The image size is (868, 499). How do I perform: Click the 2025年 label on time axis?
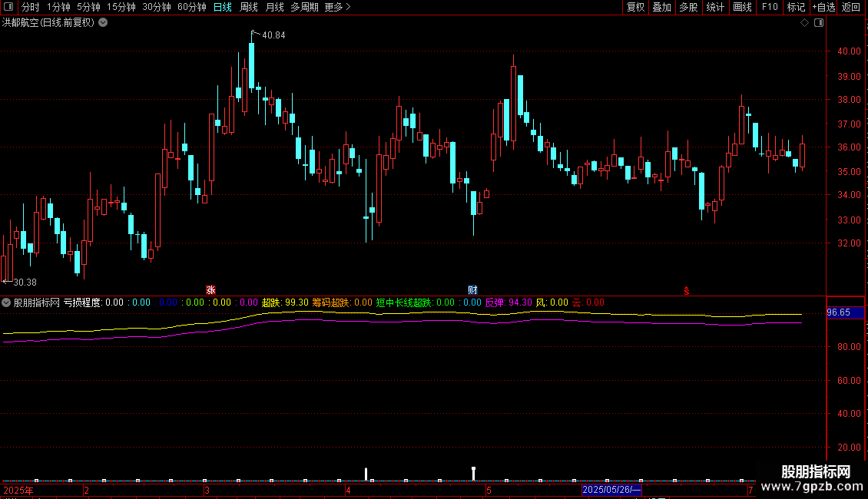18,490
